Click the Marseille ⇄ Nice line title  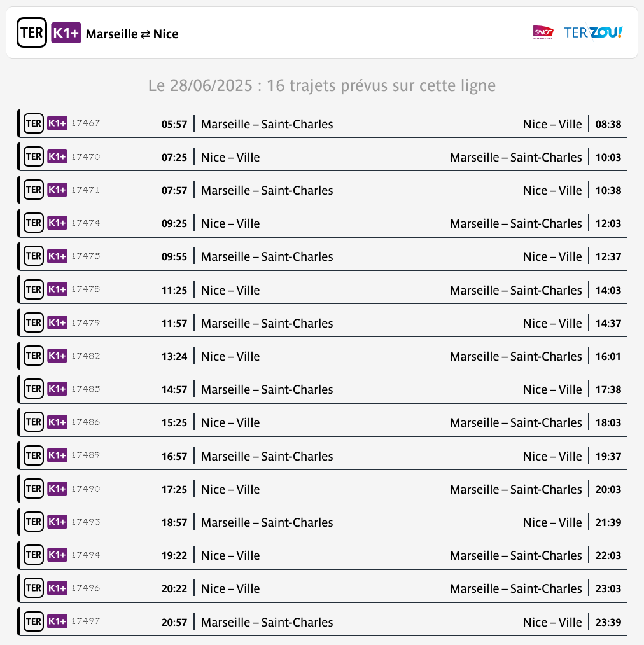[132, 34]
